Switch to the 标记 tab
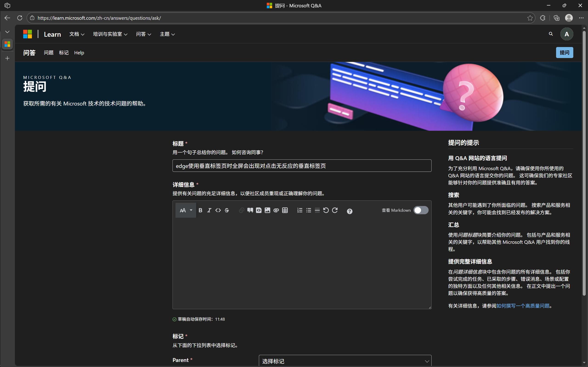588x367 pixels. 63,53
